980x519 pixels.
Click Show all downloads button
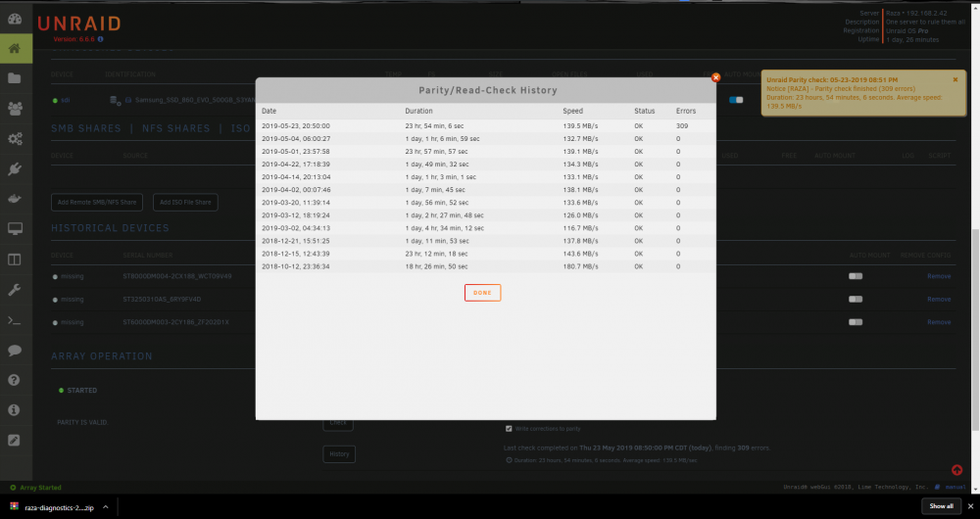tap(941, 506)
